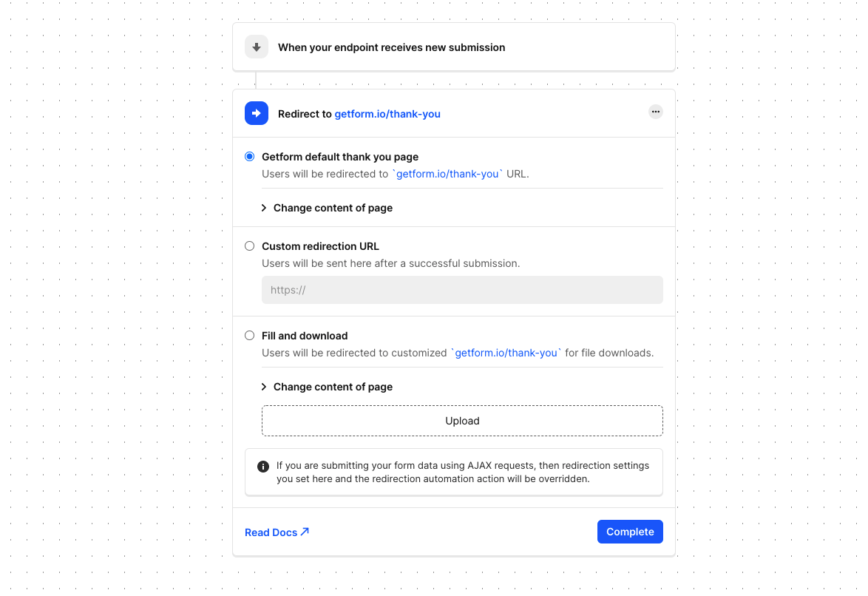The height and width of the screenshot is (596, 868).
Task: Click the external arrow beside Read Docs
Action: [305, 532]
